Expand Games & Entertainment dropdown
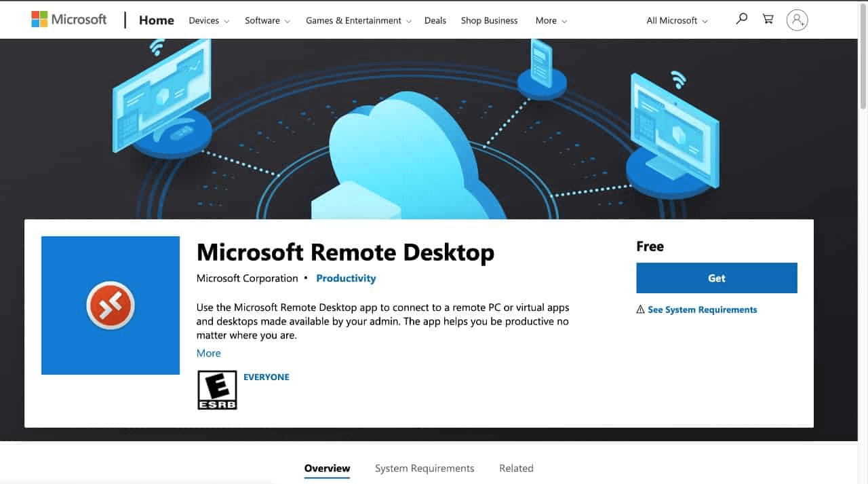Screen dimensions: 868x484 tap(357, 20)
